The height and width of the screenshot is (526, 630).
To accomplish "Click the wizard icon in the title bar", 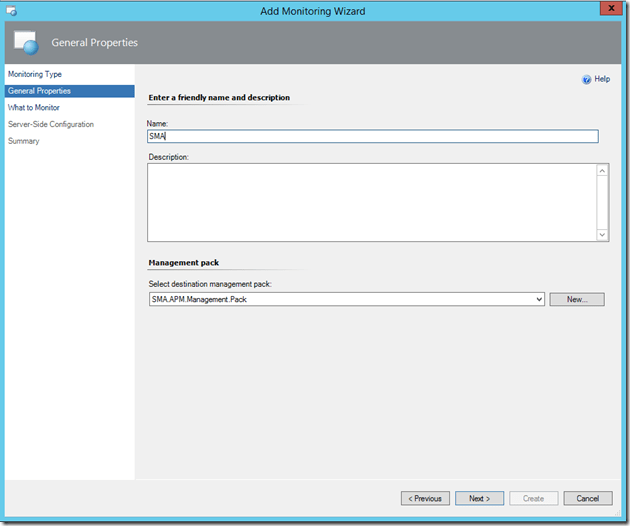I will coord(13,10).
